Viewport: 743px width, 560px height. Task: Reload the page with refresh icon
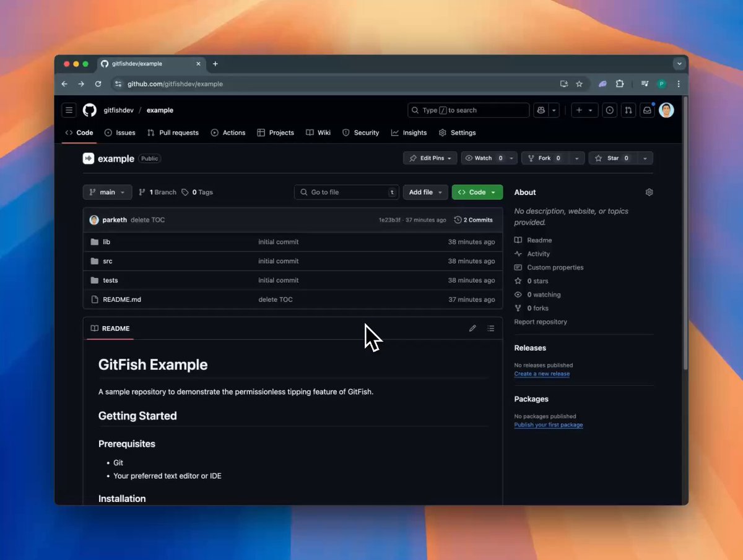(x=98, y=84)
